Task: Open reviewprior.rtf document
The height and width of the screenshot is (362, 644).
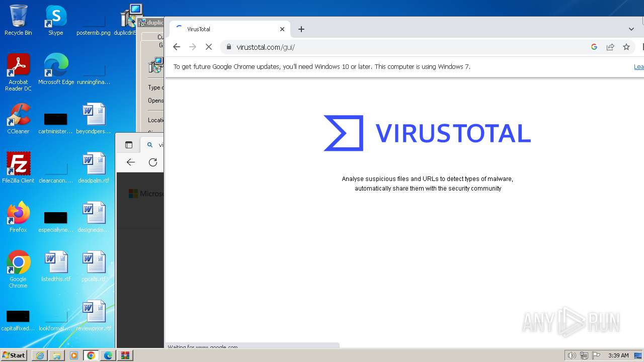Action: tap(94, 316)
